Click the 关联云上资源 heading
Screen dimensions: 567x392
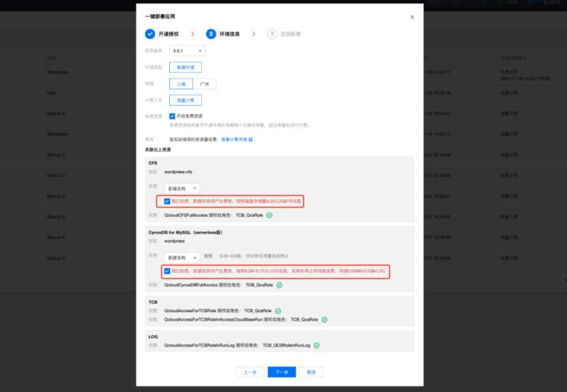coord(158,149)
